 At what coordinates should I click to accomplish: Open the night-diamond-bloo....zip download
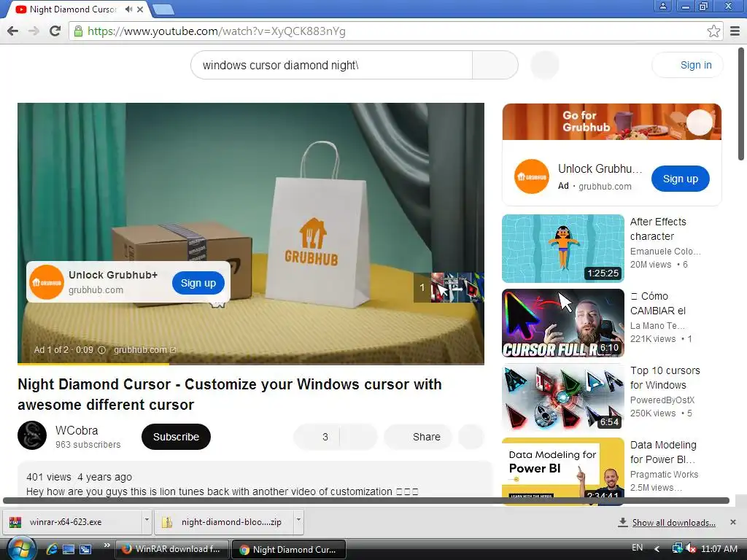[x=224, y=522]
